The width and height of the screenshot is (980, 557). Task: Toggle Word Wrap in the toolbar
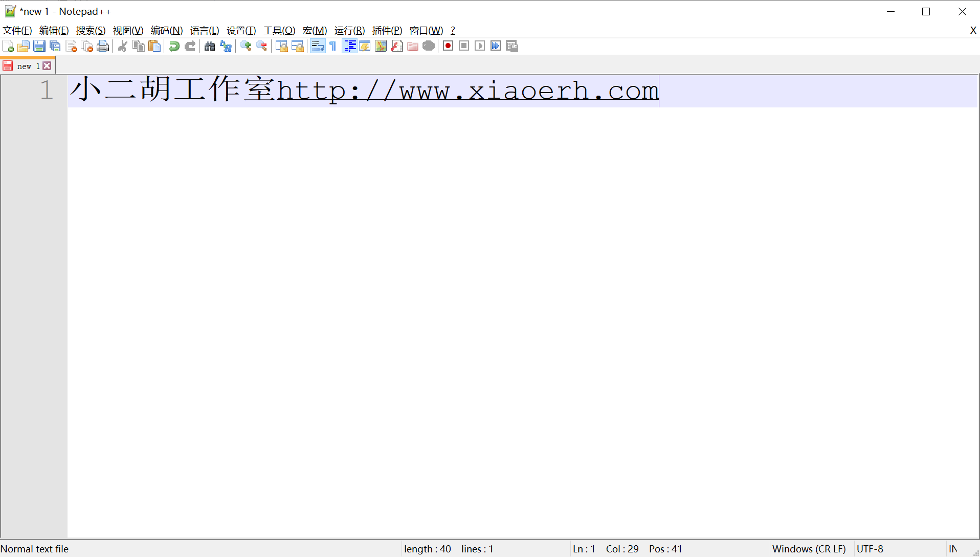coord(318,46)
